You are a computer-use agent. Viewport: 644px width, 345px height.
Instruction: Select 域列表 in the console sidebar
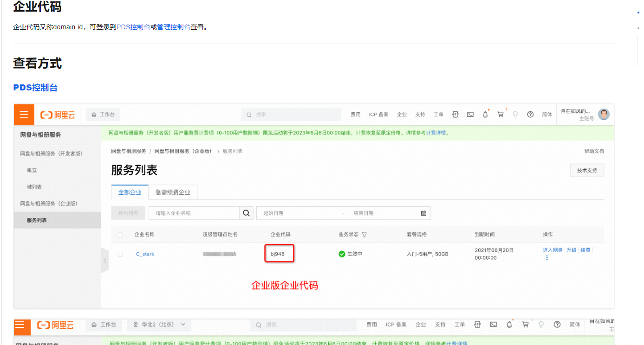[x=34, y=187]
